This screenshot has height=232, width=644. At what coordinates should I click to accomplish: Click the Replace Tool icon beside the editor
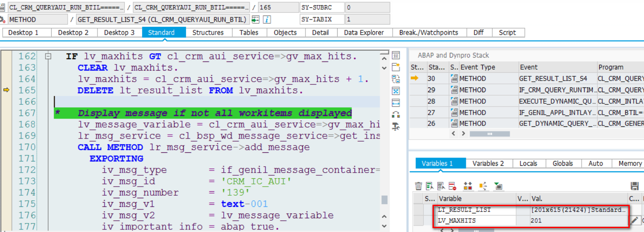(x=395, y=79)
